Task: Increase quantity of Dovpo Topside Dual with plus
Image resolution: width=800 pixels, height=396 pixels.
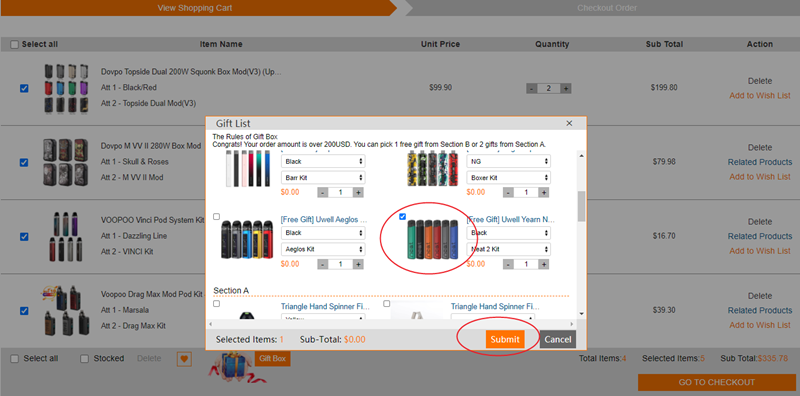Action: tap(566, 88)
